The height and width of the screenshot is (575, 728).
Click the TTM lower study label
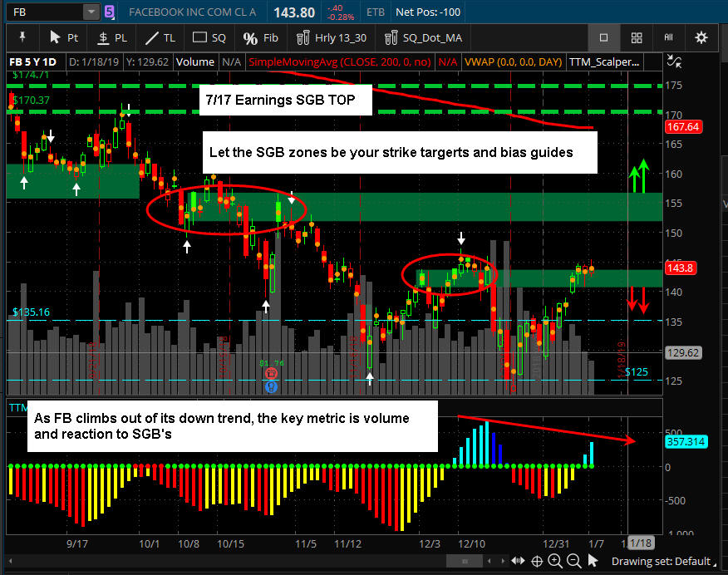[17, 407]
